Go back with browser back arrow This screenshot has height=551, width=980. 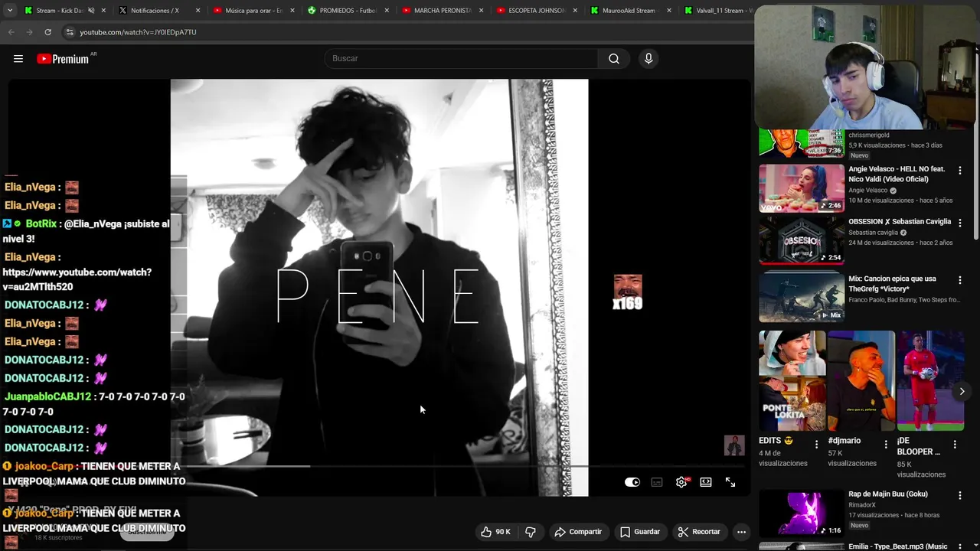point(11,32)
